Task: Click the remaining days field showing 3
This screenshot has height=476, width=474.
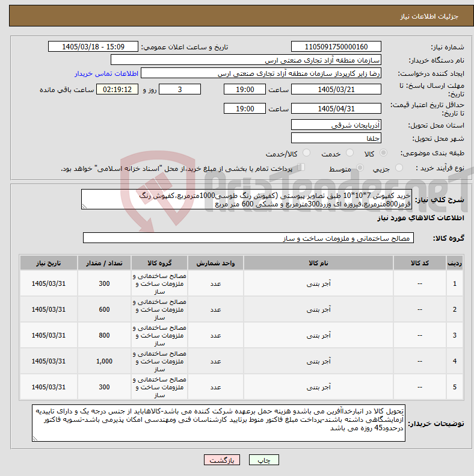Action: tap(180, 89)
